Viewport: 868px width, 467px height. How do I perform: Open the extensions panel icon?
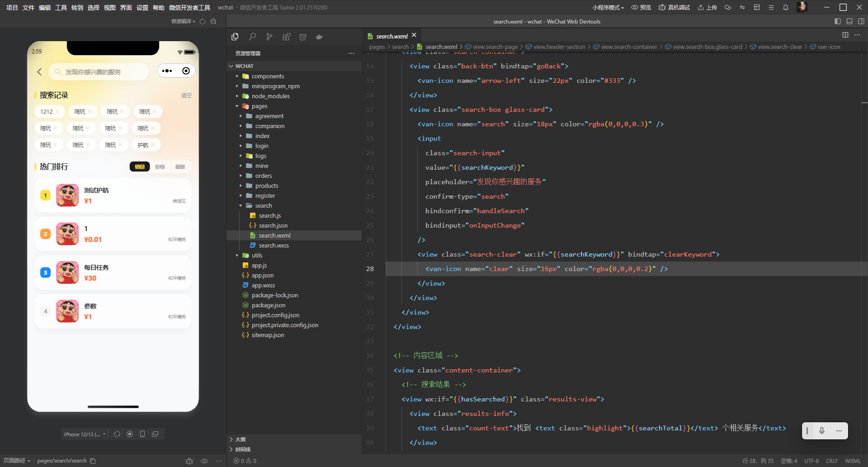(x=286, y=37)
